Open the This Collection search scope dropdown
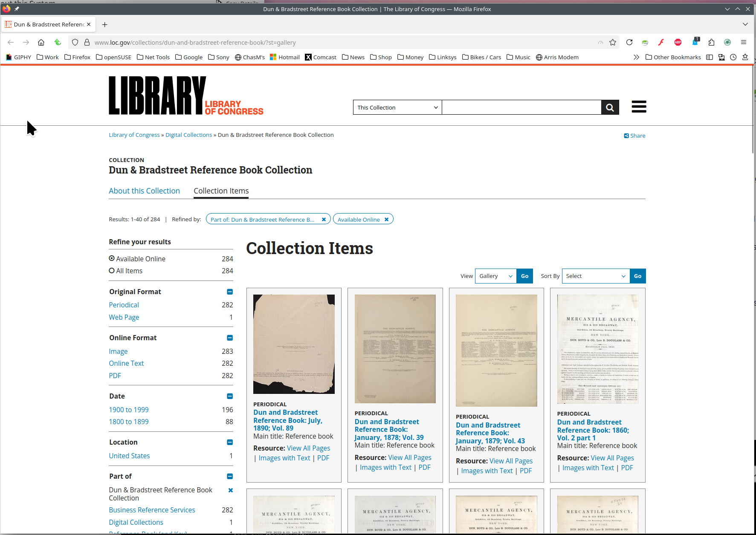The width and height of the screenshot is (756, 535). tap(397, 107)
